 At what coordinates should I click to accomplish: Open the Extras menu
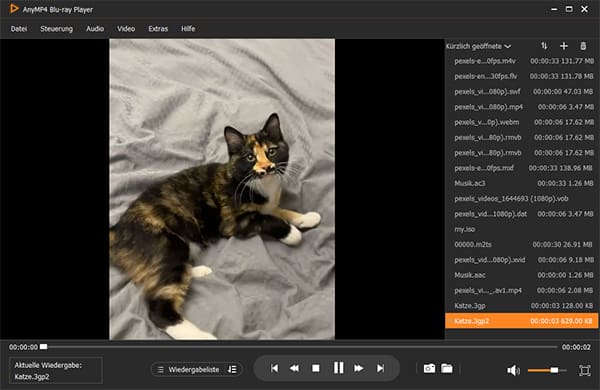[158, 29]
